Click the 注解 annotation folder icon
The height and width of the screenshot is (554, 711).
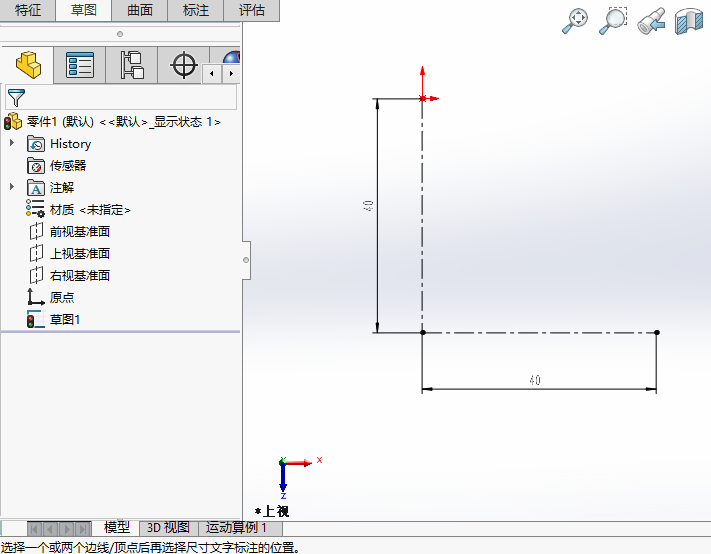coord(36,188)
